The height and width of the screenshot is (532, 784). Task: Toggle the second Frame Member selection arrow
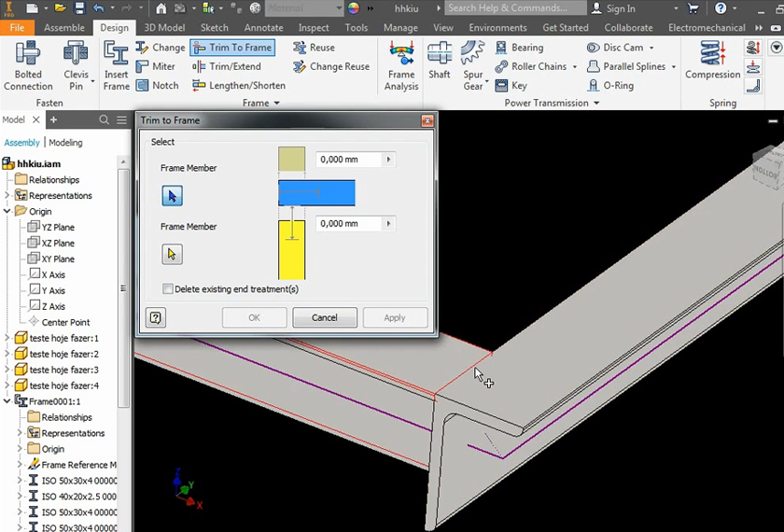click(172, 254)
